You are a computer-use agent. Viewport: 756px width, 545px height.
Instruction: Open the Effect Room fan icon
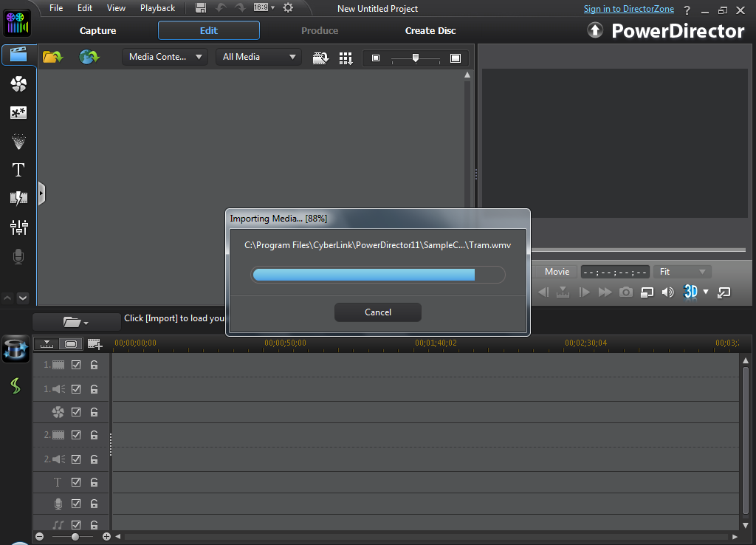tap(18, 84)
